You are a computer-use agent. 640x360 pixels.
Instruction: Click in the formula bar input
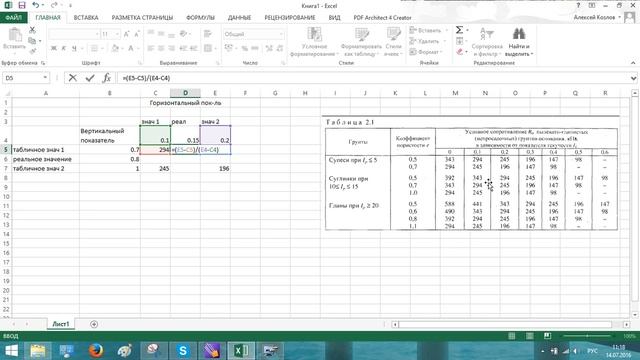(373, 78)
